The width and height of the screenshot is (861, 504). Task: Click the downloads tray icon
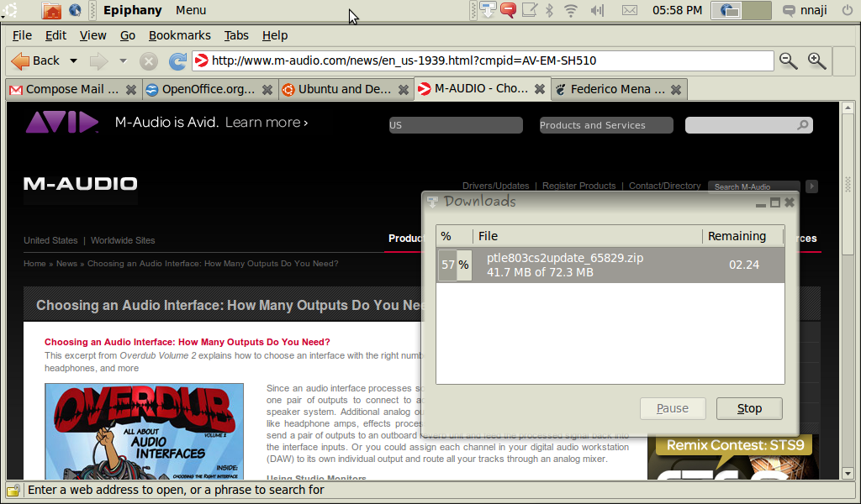click(x=488, y=10)
